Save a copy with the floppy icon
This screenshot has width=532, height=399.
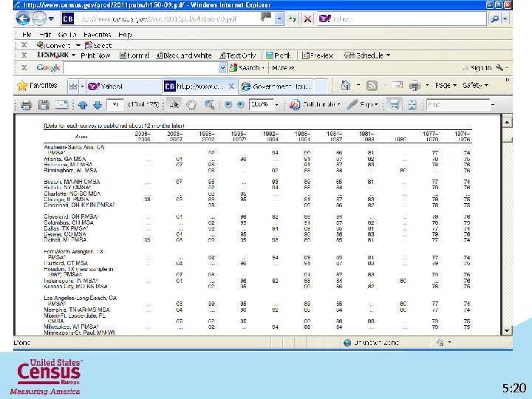click(44, 105)
